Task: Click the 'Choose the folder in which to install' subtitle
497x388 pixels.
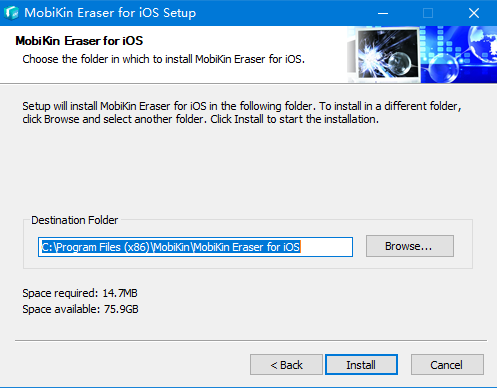Action: [163, 59]
